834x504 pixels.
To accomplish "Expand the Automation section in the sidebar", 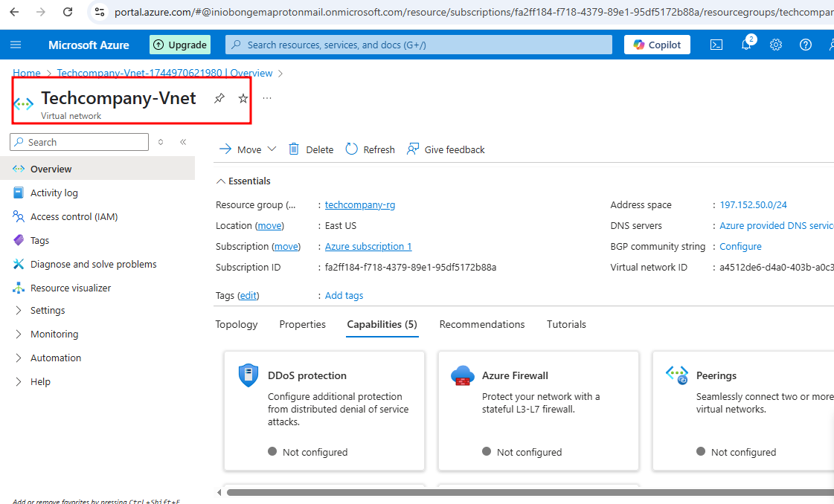I will point(19,358).
